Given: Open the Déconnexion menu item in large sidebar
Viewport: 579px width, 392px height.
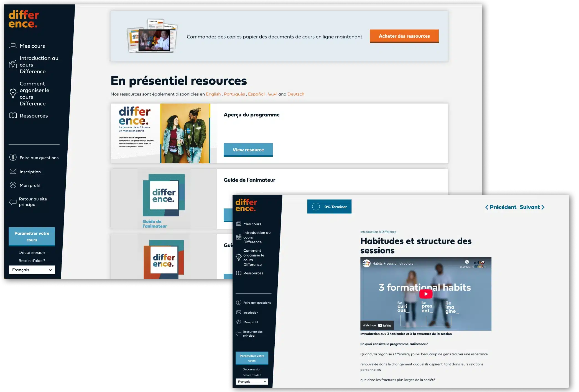Looking at the screenshot, I should [32, 252].
